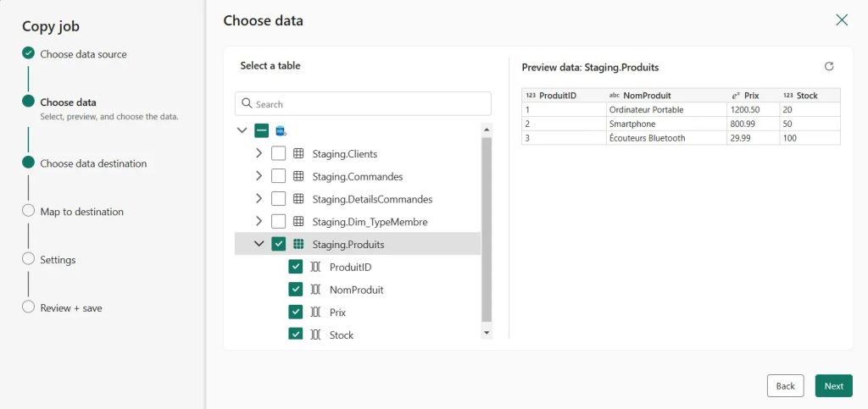Check the Staging.DetailsCommandes checkbox

(278, 199)
